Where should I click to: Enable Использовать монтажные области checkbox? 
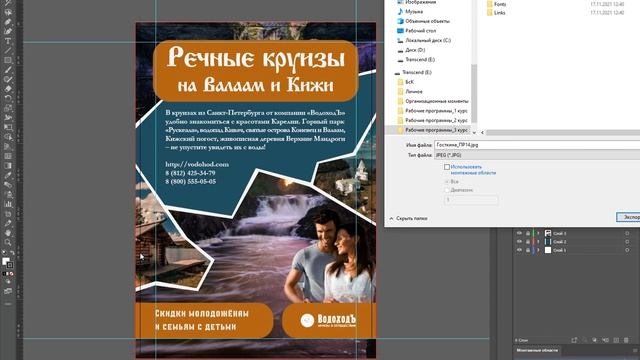[447, 167]
